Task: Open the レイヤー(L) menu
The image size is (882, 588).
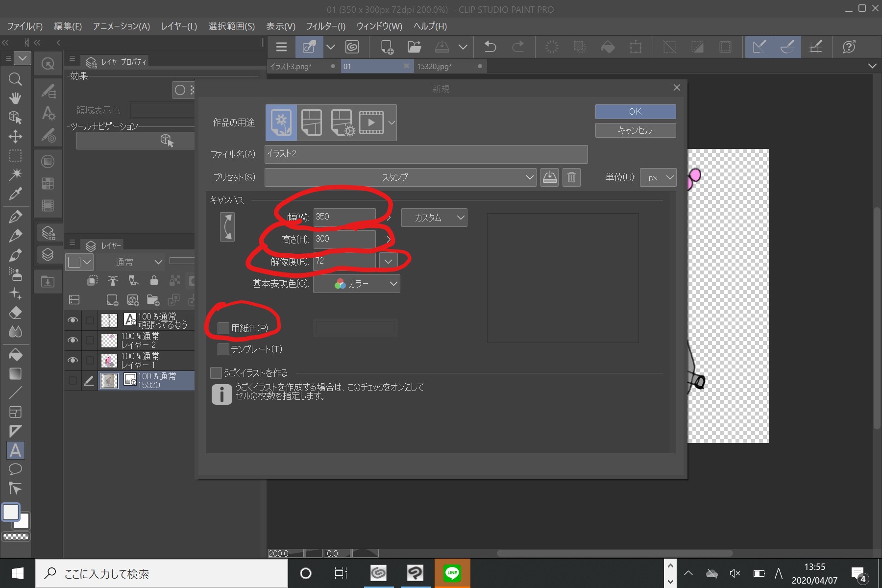Action: (179, 26)
